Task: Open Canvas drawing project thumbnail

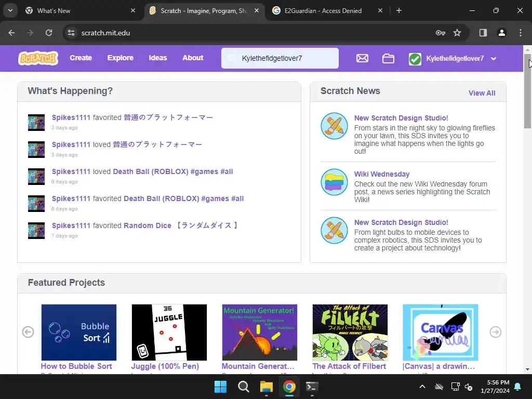Action: click(x=440, y=332)
